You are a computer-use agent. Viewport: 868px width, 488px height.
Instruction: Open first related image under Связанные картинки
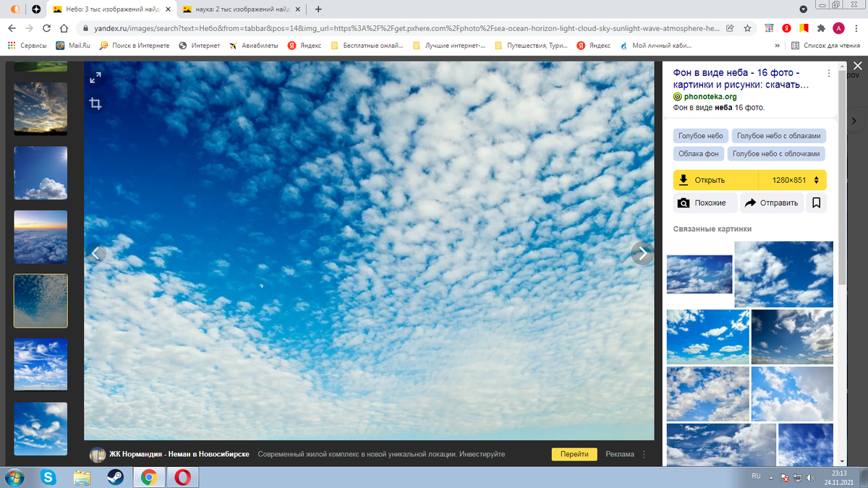699,274
